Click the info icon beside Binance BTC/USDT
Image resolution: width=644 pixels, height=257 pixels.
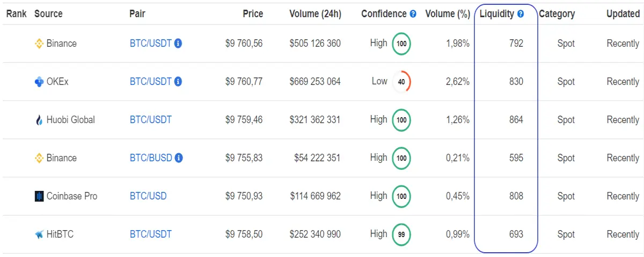[x=178, y=44]
